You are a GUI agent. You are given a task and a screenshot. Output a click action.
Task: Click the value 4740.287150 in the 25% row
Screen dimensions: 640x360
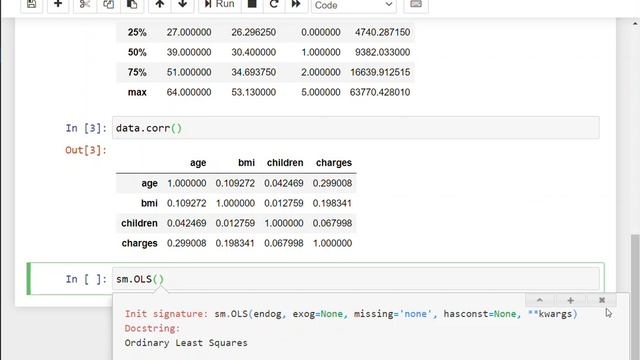(x=382, y=32)
